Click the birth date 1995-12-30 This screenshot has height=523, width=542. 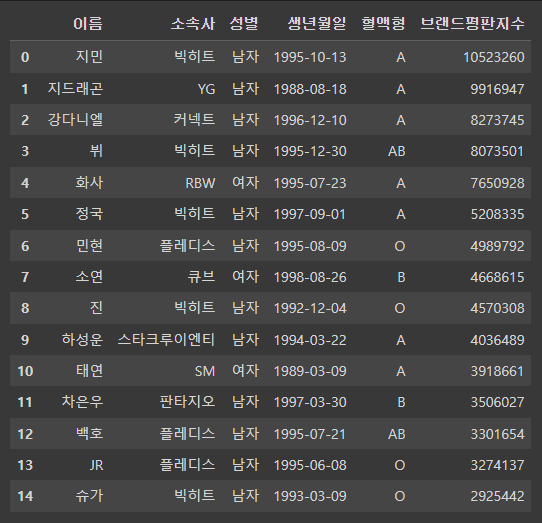tap(310, 152)
